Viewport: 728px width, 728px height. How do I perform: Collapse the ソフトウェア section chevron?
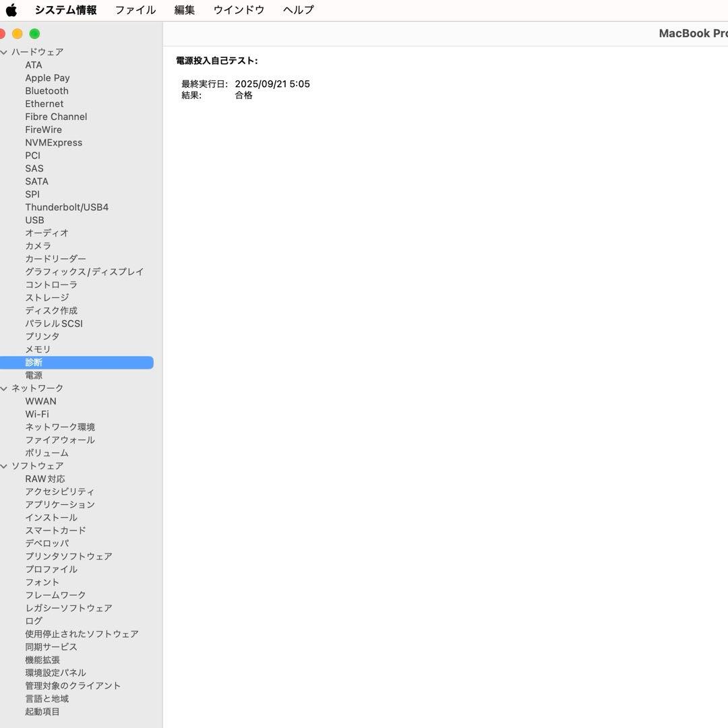click(x=4, y=466)
